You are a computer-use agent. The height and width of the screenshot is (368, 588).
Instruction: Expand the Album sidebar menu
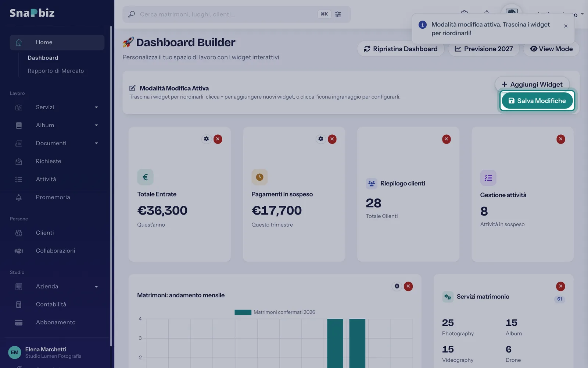pos(57,125)
